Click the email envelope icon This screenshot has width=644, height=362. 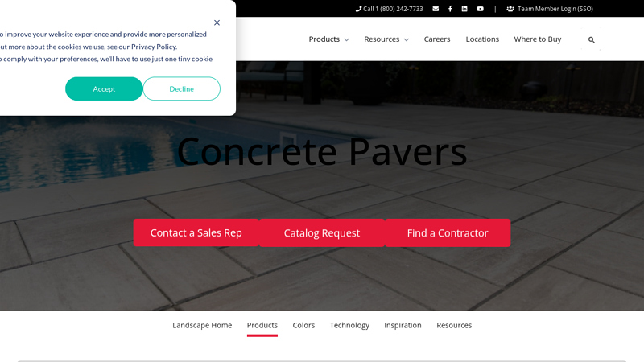click(436, 9)
